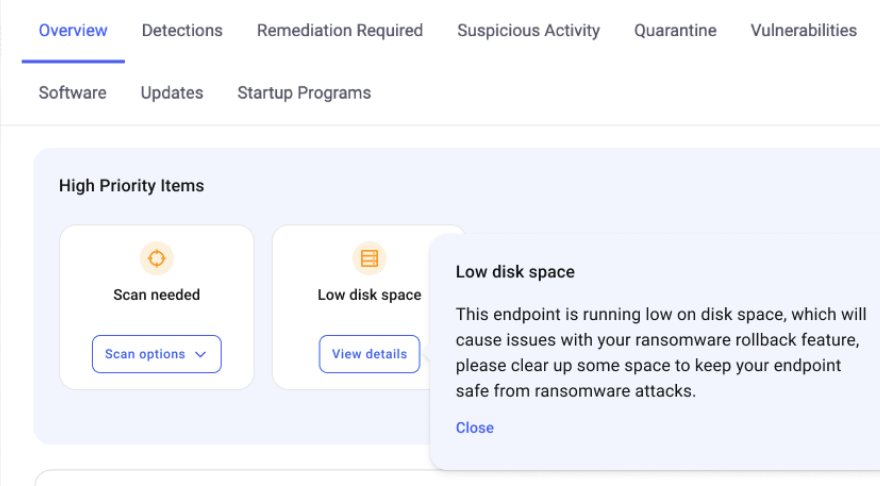The width and height of the screenshot is (880, 486).
Task: Expand the Scan options dropdown
Action: pos(157,354)
